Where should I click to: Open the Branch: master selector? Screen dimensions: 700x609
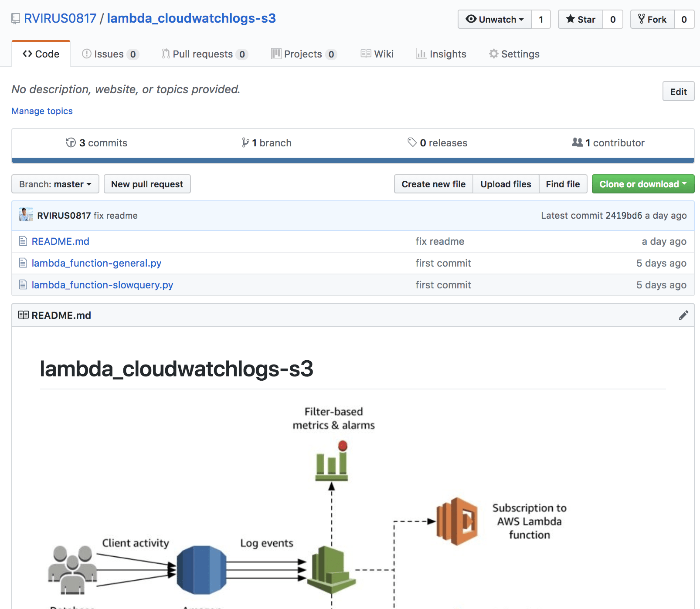coord(55,184)
